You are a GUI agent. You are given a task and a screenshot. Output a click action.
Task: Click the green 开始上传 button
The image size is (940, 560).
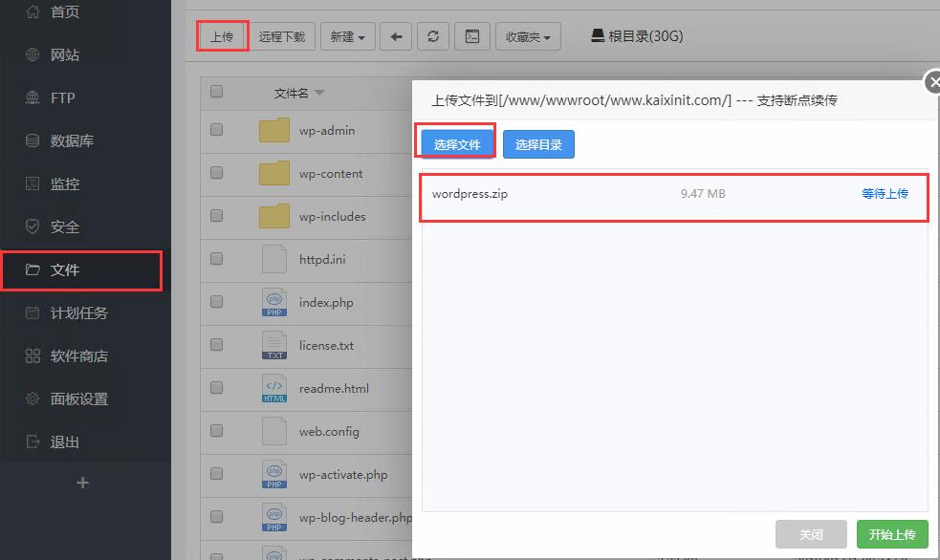coord(891,534)
